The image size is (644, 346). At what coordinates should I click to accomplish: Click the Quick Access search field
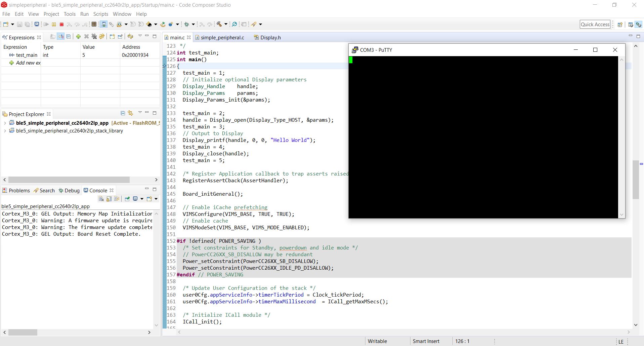595,24
